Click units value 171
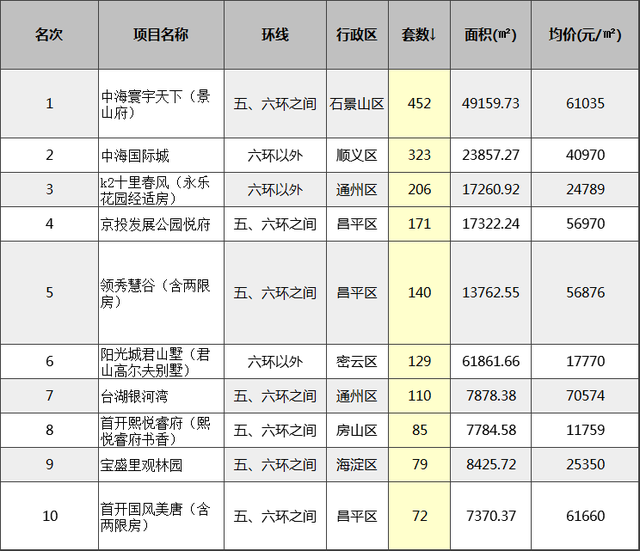 (419, 224)
